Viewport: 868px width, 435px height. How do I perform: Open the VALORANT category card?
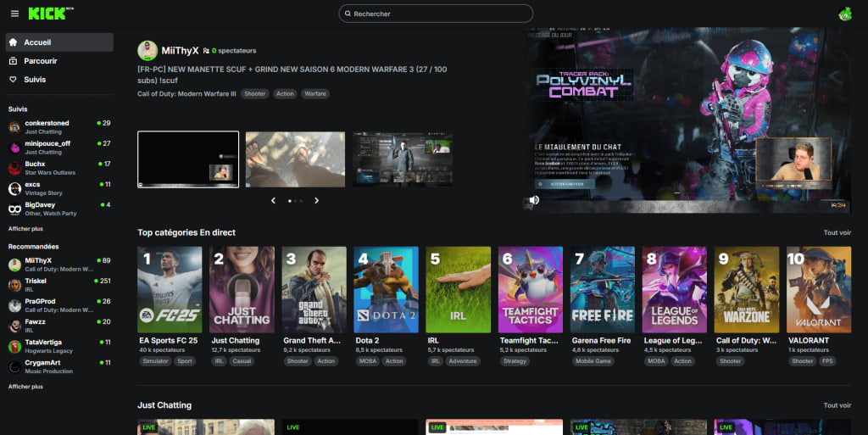tap(819, 306)
